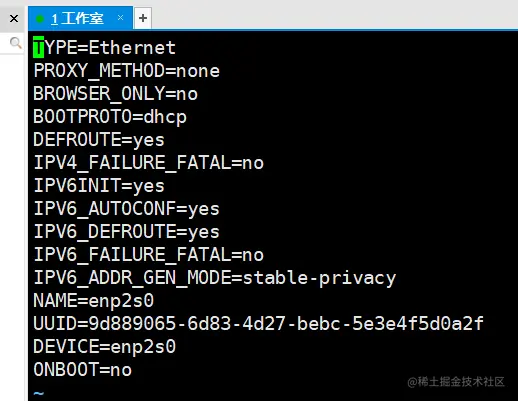This screenshot has height=401, width=518.
Task: Close the 工作室 tab with its x
Action: [x=120, y=17]
